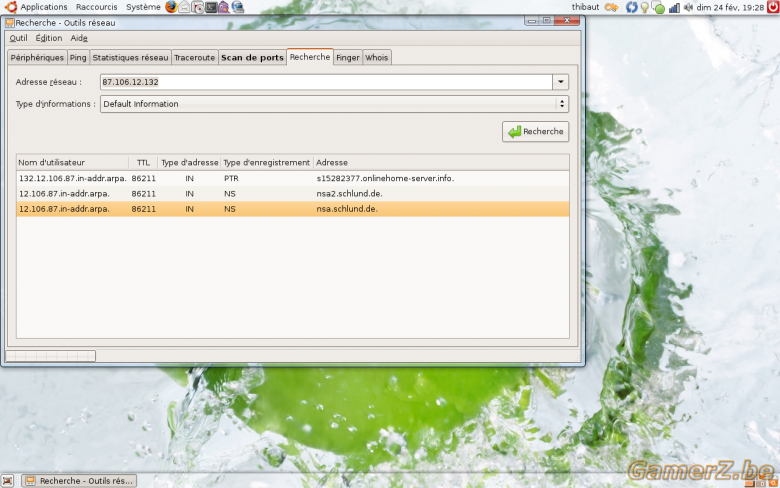
Task: Open the Outil menu
Action: (x=18, y=38)
